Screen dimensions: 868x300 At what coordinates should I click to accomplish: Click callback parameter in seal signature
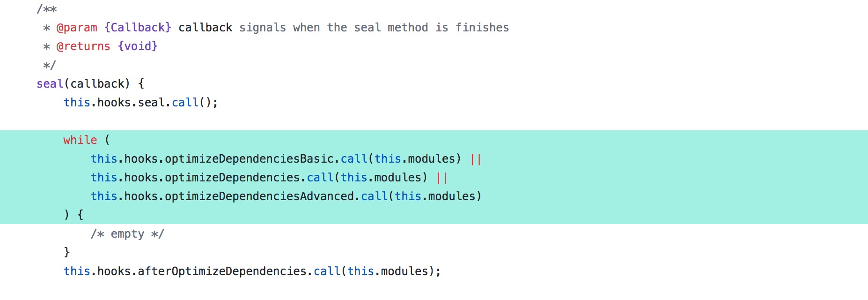97,84
